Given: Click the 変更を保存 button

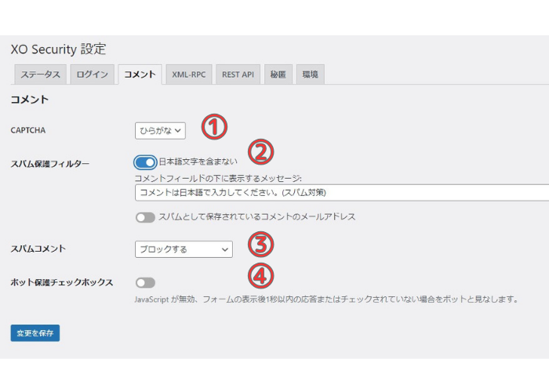Looking at the screenshot, I should coord(35,333).
